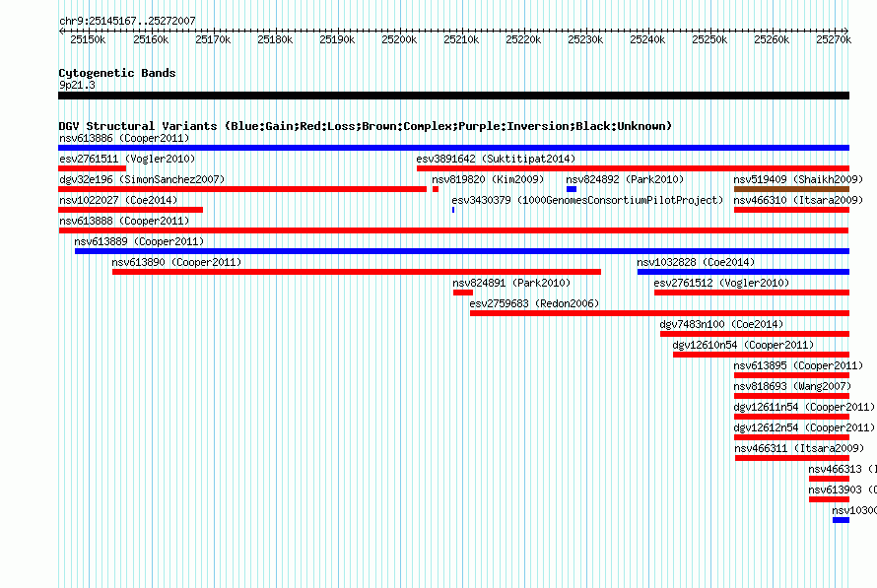Click the nsv1032828 (Coe2014) label
This screenshot has width=877, height=588.
696,262
